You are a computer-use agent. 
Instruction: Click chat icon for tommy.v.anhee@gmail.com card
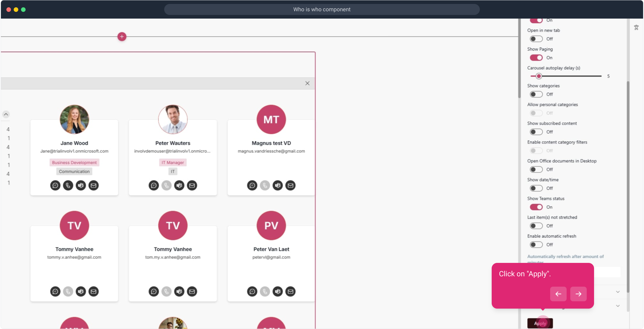55,292
